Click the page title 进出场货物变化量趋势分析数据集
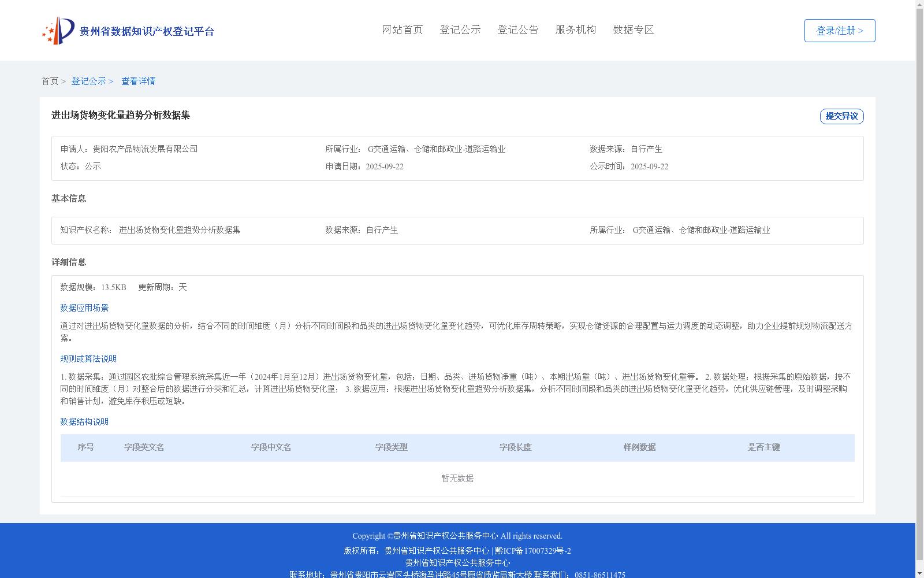This screenshot has height=578, width=924. (x=121, y=116)
